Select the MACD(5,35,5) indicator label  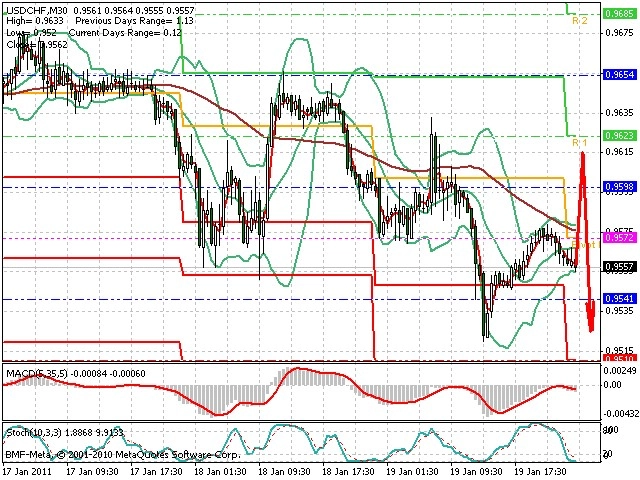pos(36,373)
